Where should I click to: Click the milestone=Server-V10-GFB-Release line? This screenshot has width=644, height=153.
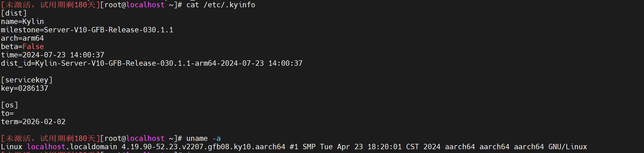pyautogui.click(x=87, y=30)
